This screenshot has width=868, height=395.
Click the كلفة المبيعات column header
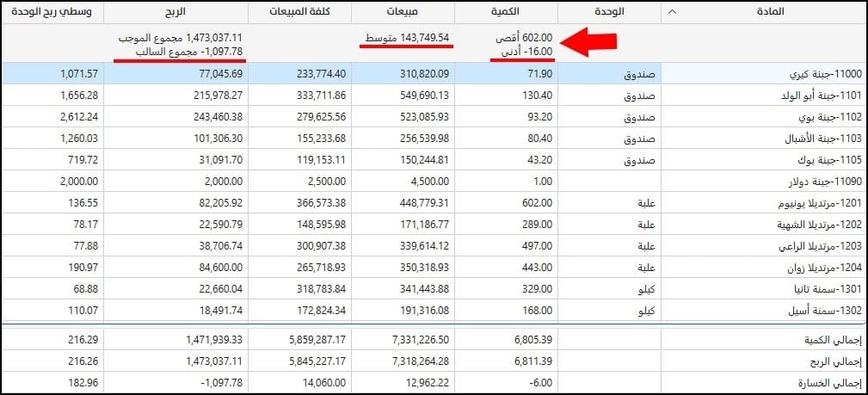click(x=299, y=12)
